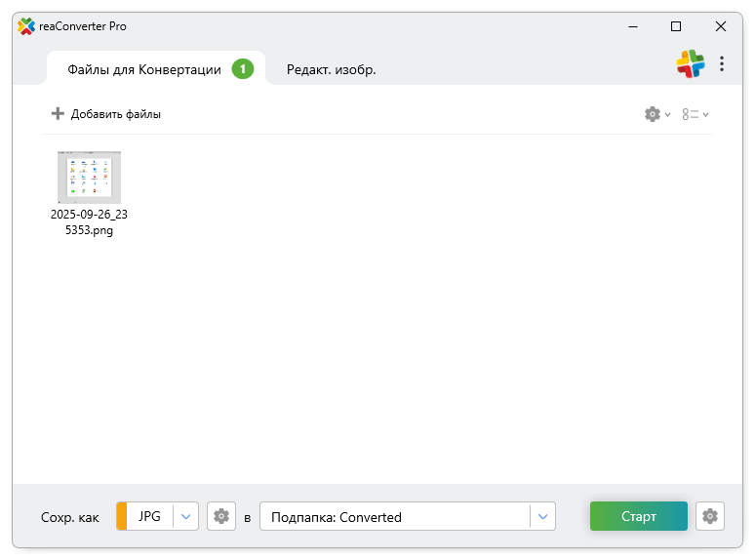755x560 pixels.
Task: Open JPG format settings gear
Action: pyautogui.click(x=221, y=516)
